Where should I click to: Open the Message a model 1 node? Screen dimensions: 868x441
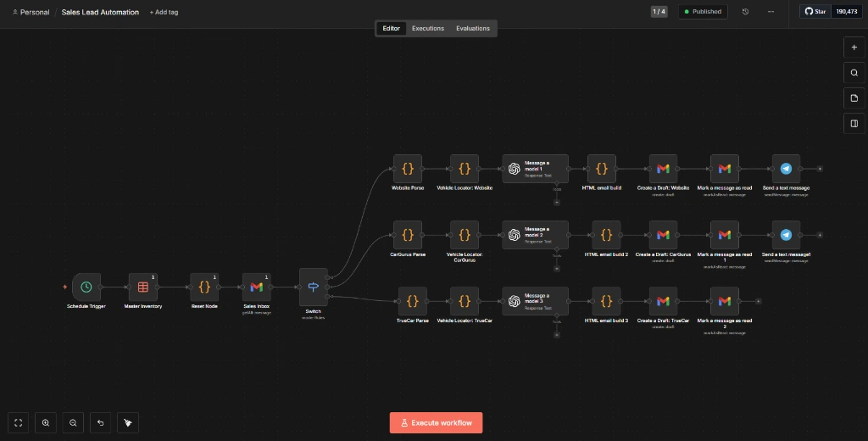coord(536,169)
